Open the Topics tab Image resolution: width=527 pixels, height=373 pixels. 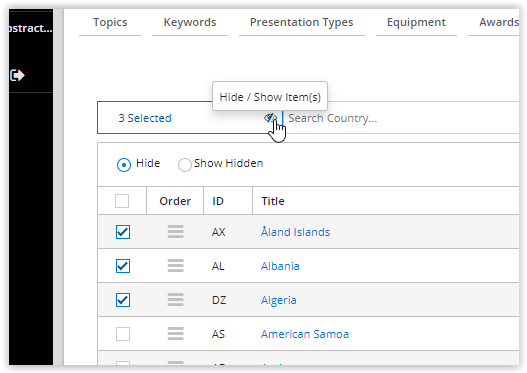point(110,23)
